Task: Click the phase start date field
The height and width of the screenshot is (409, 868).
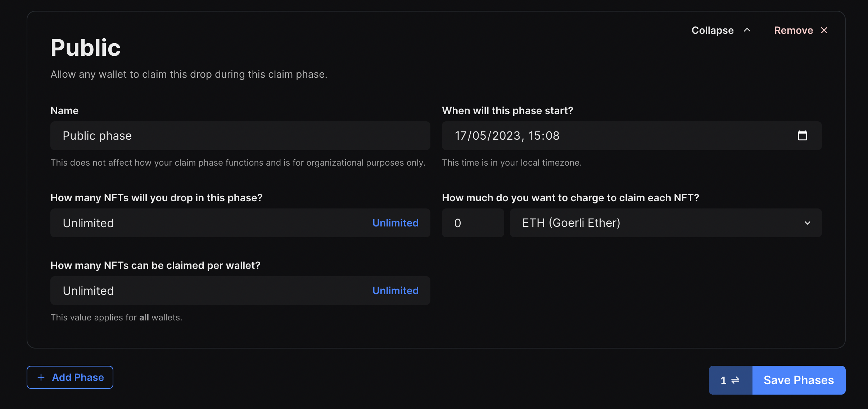Action: click(x=612, y=136)
